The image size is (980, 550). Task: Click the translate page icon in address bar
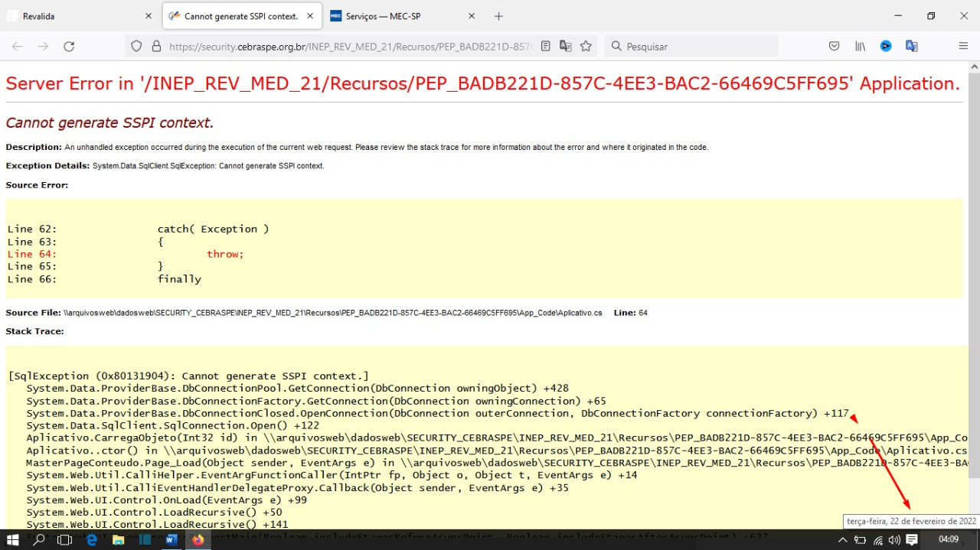pos(566,47)
